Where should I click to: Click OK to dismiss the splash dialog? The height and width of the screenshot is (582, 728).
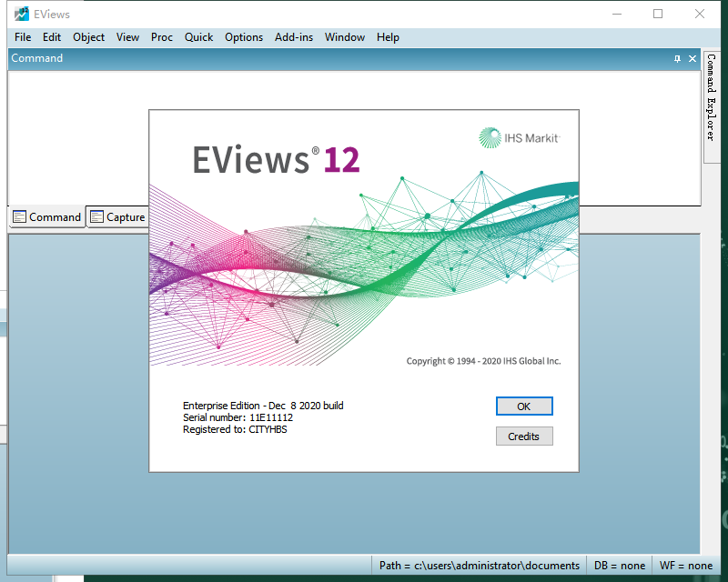pyautogui.click(x=524, y=406)
